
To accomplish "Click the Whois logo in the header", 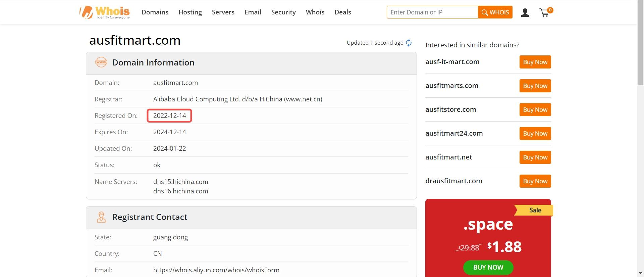I will (104, 12).
